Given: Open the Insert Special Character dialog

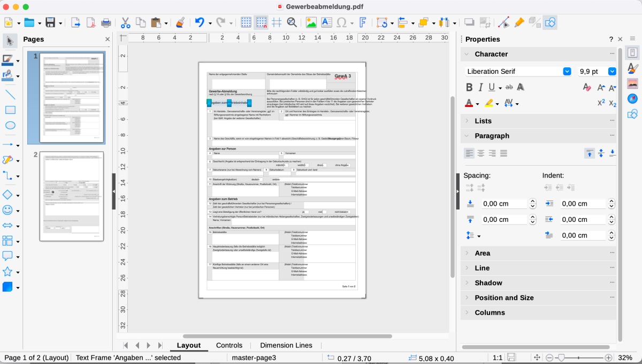Looking at the screenshot, I should point(341,22).
